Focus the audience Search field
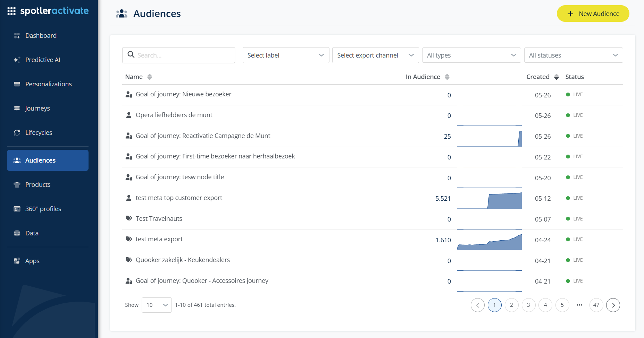644x338 pixels. 178,55
